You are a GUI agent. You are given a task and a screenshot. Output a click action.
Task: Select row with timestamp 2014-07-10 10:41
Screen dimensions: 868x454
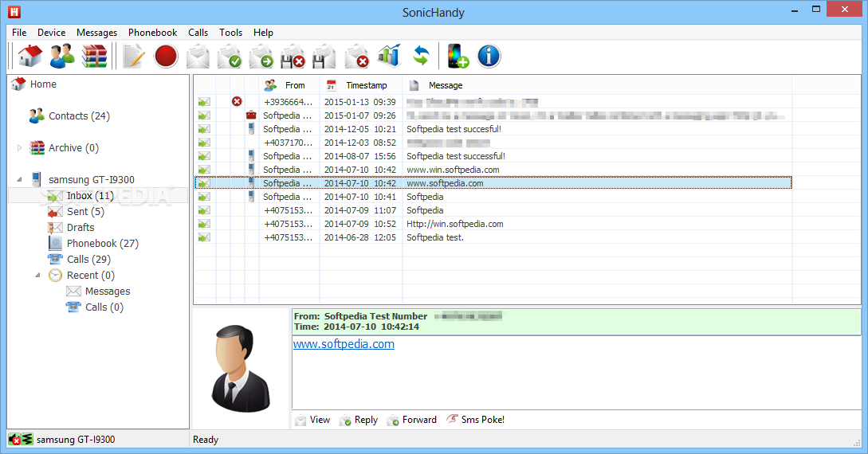(493, 197)
